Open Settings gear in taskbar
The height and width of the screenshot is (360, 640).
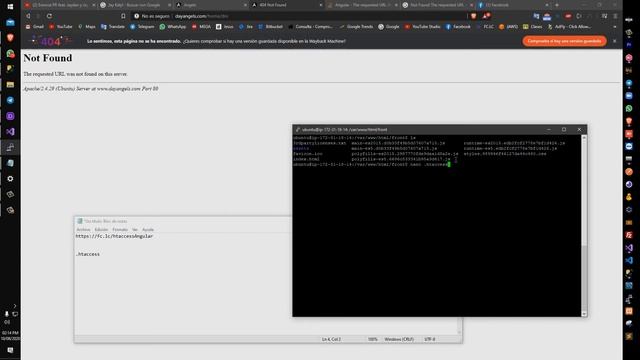point(10,178)
